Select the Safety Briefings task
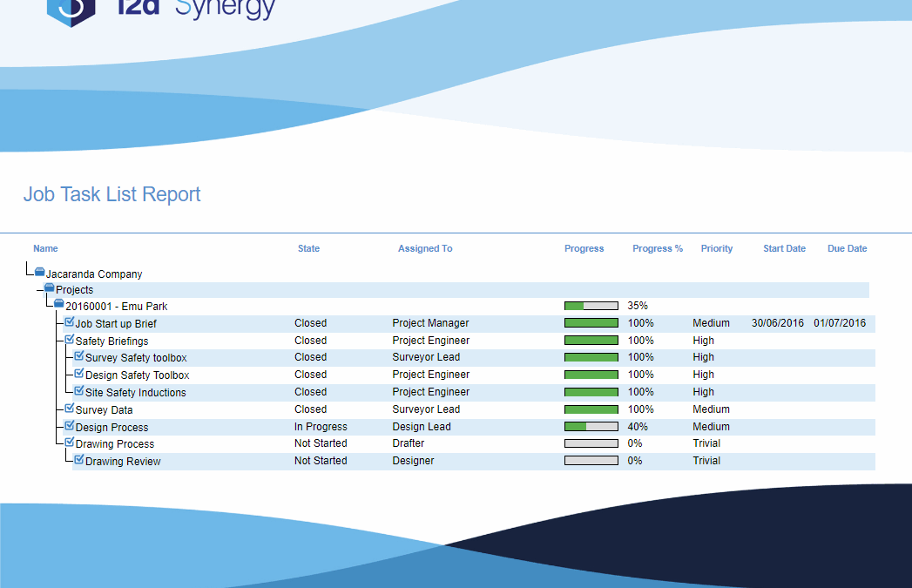 [111, 341]
